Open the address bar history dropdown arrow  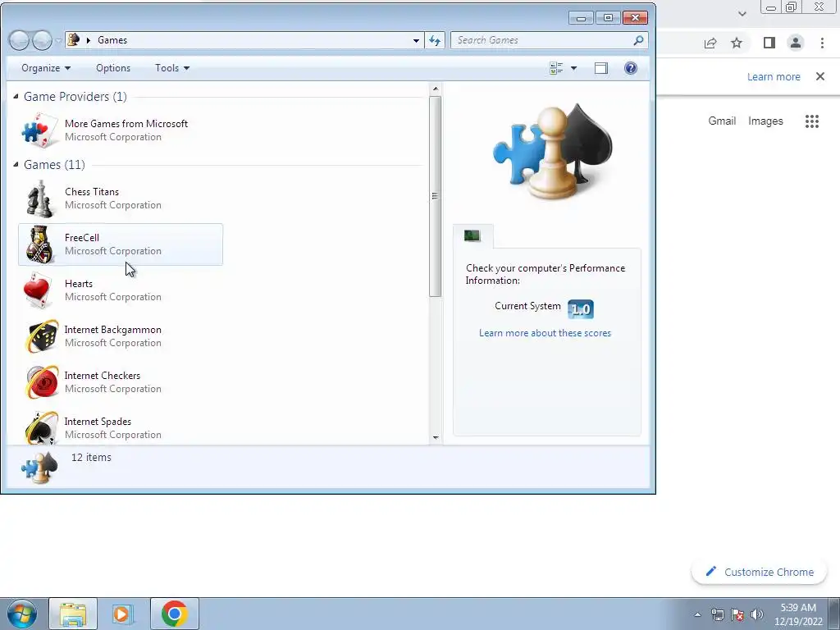[x=416, y=40]
